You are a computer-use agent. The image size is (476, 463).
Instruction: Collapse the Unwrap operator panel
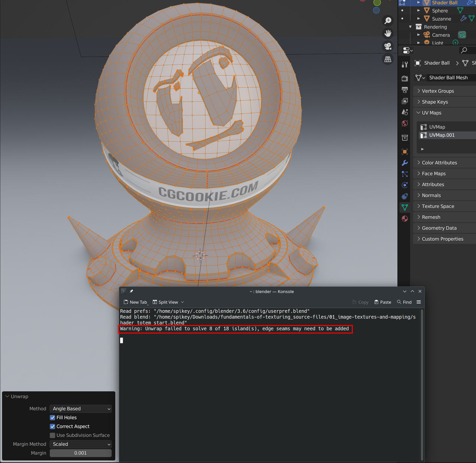coord(7,396)
